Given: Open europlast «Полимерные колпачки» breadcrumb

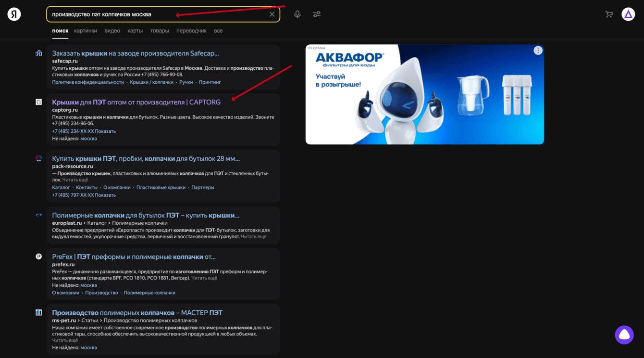Looking at the screenshot, I should pos(140,223).
